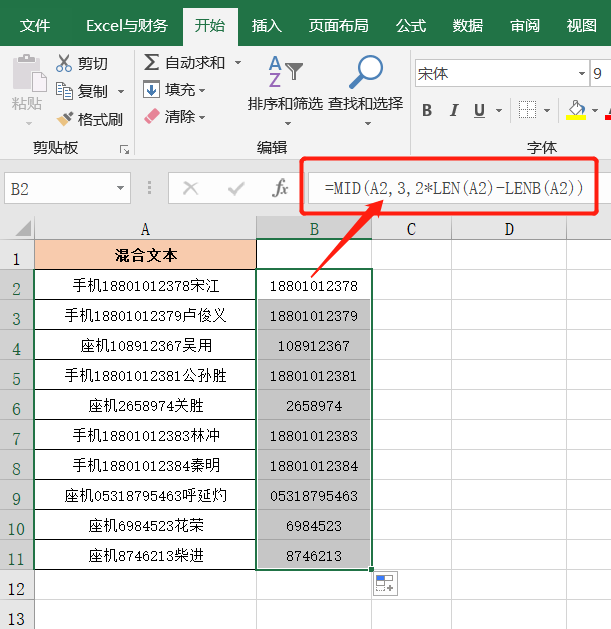Select column A header
The image size is (611, 629).
[x=145, y=229]
